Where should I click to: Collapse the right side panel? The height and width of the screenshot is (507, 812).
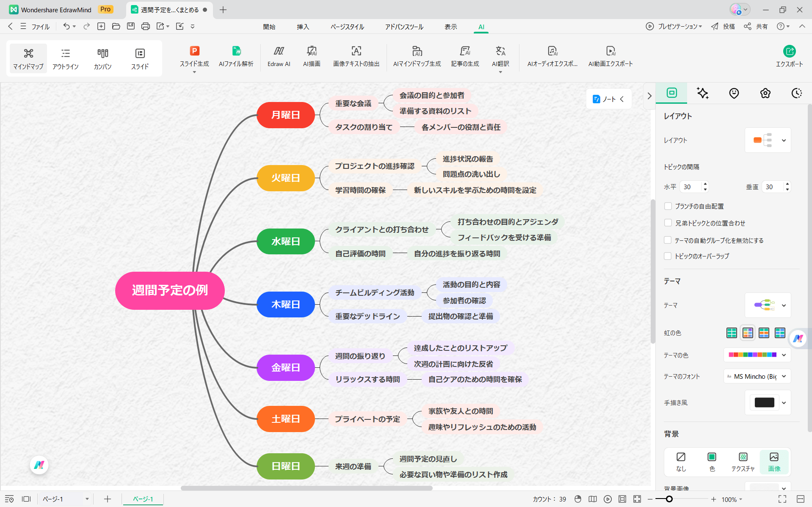click(x=649, y=96)
